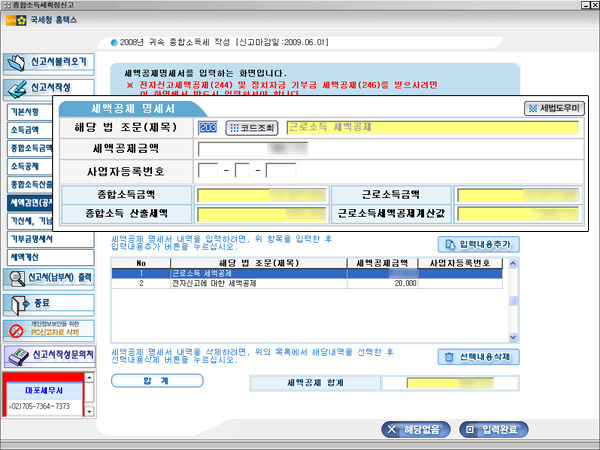Focus first 사업자등록번호 field
600x450 pixels.
(x=208, y=170)
